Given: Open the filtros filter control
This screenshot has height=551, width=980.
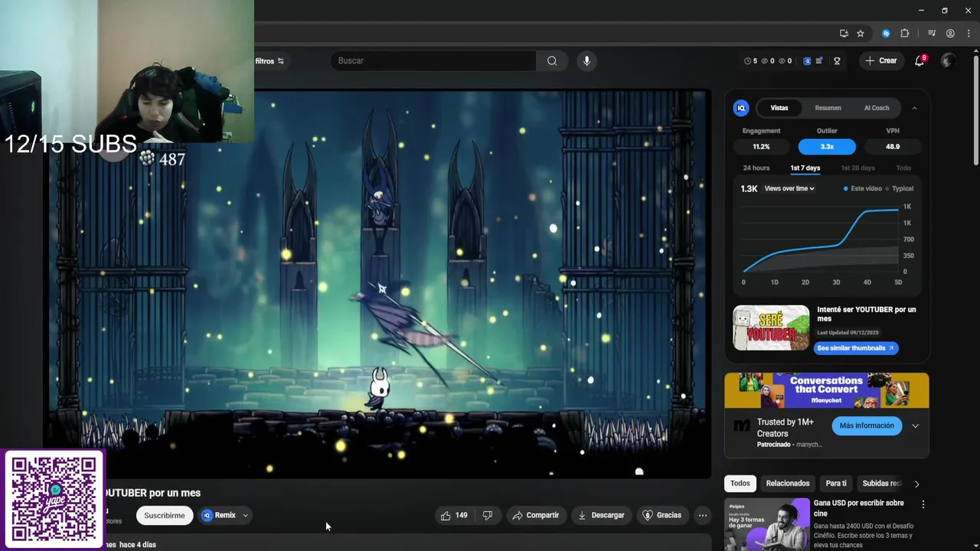Looking at the screenshot, I should click(269, 60).
